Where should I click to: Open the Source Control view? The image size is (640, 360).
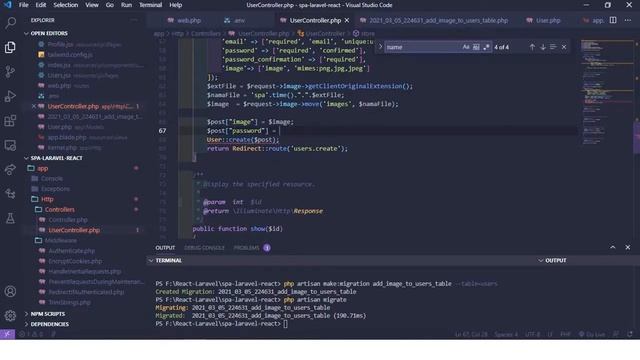click(10, 72)
